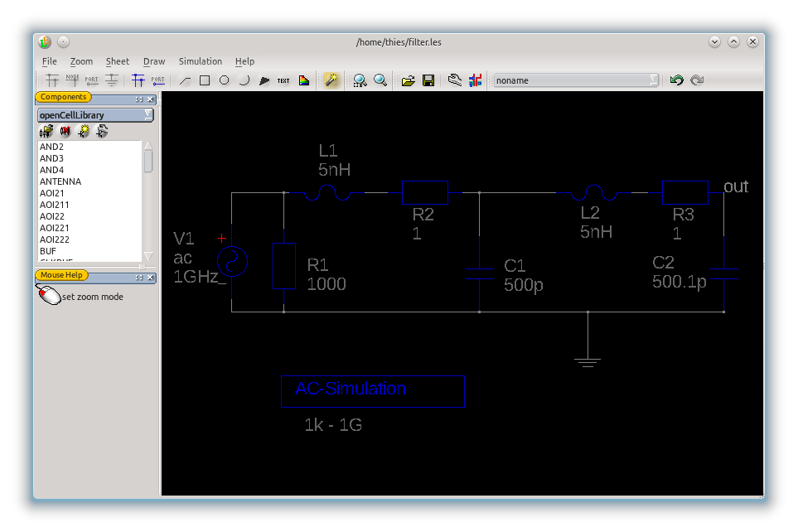Click the ground symbol in schematic
Screen dimensions: 798x532
pos(588,362)
